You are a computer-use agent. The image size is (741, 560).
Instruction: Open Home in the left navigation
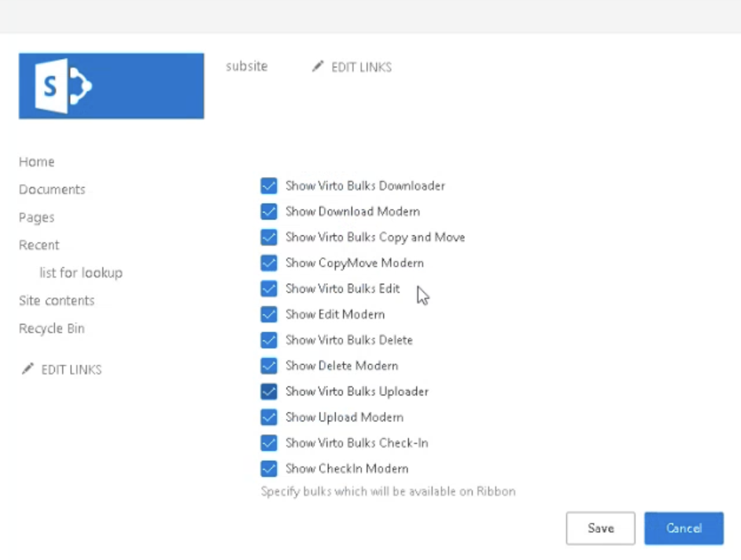(x=36, y=161)
